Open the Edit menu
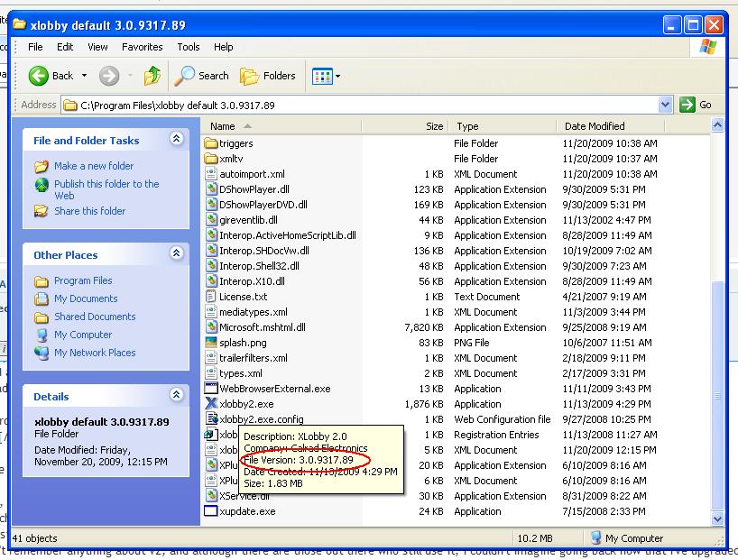This screenshot has height=560, width=738. [x=65, y=47]
